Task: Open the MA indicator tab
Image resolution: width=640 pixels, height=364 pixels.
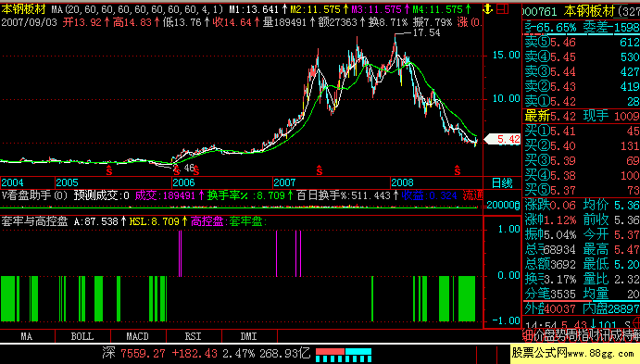Action: (x=27, y=336)
